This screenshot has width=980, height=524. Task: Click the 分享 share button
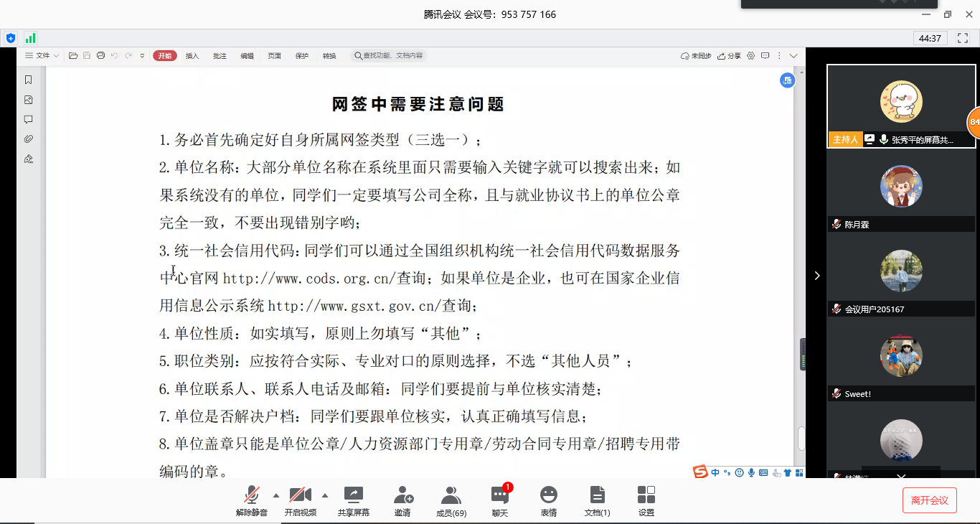pyautogui.click(x=730, y=56)
